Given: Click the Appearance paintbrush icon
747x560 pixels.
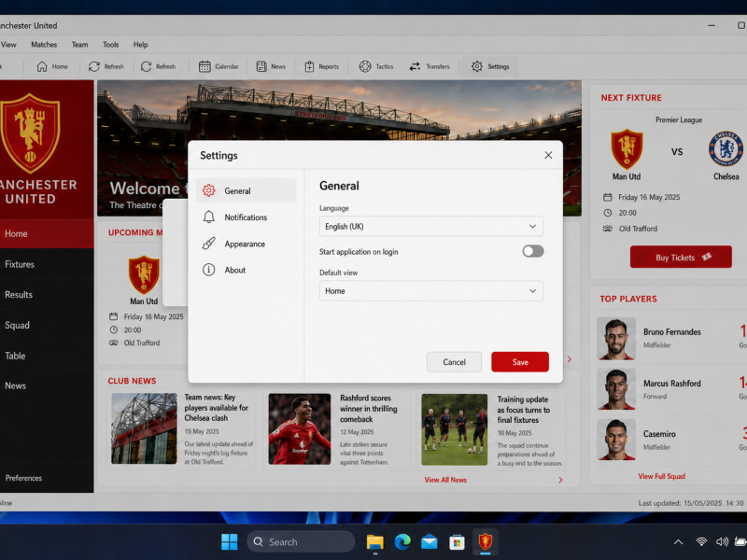Looking at the screenshot, I should click(x=208, y=244).
